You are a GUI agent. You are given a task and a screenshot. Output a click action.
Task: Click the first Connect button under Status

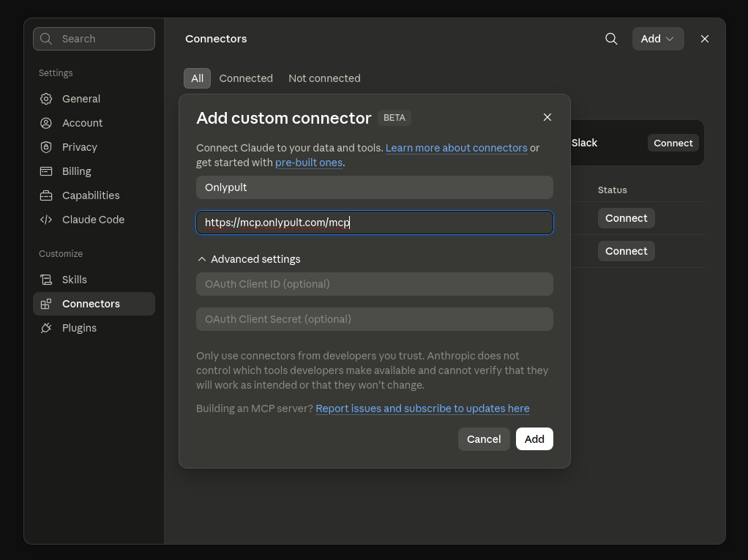(626, 218)
